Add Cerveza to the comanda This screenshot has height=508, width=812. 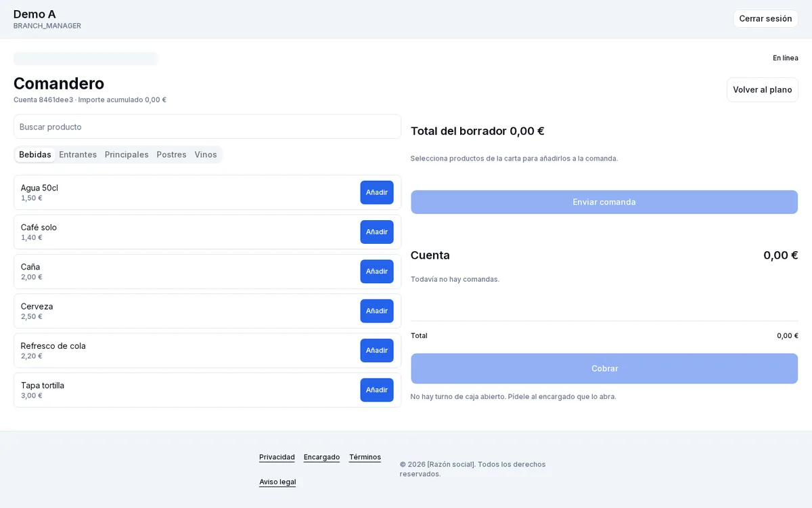[x=377, y=311]
